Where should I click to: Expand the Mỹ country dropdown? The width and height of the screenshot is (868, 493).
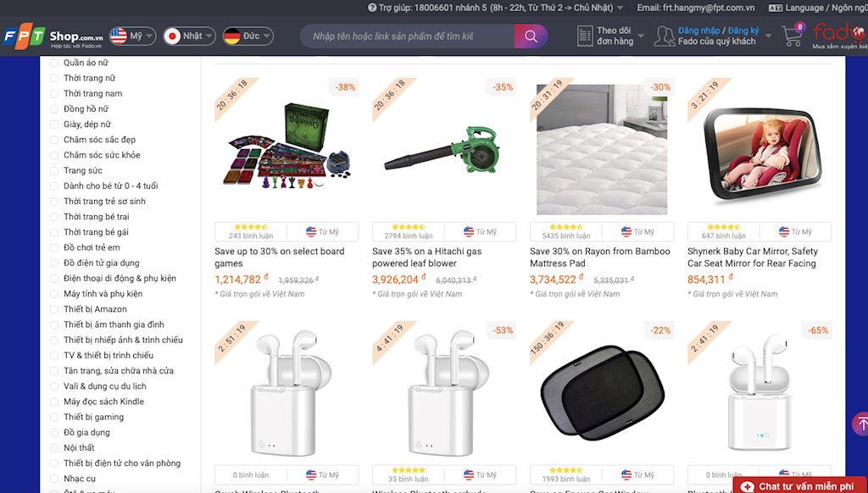132,36
